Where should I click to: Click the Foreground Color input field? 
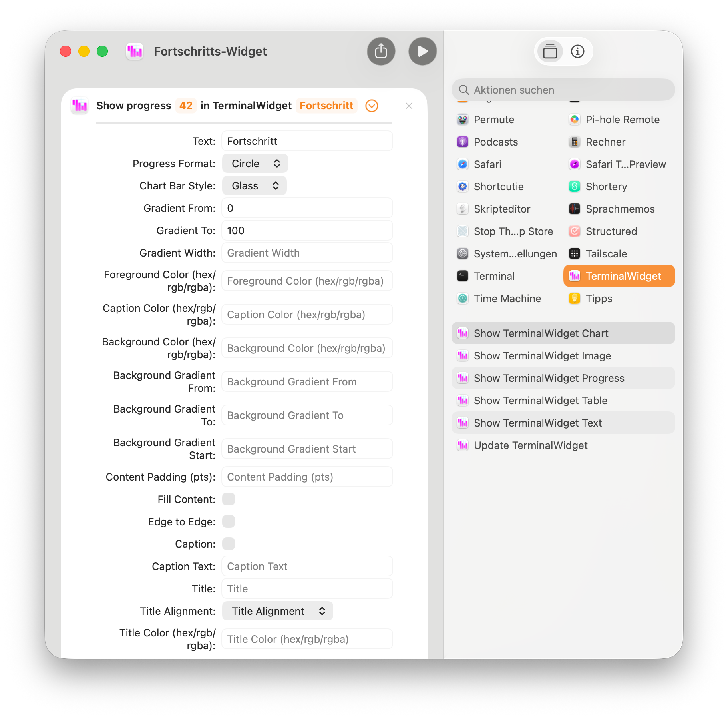point(307,281)
